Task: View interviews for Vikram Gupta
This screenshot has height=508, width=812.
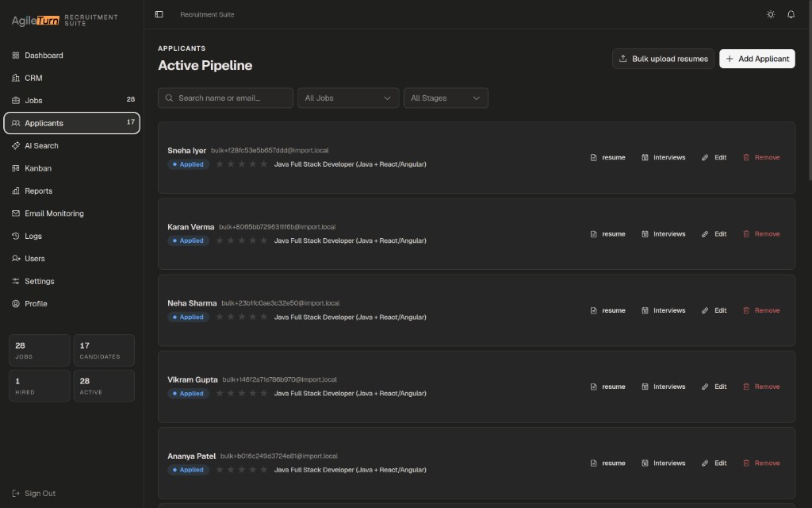Action: point(664,387)
